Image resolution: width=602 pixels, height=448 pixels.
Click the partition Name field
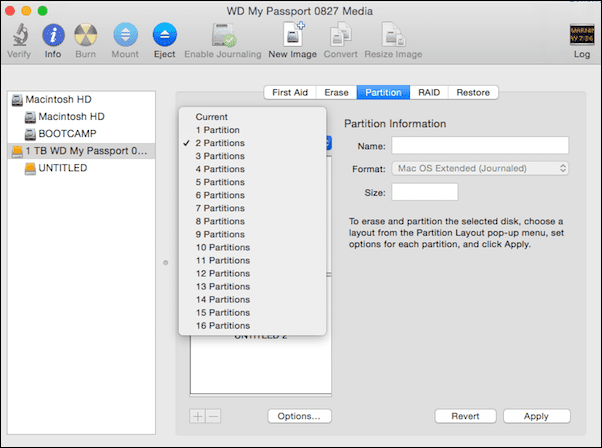click(x=480, y=145)
